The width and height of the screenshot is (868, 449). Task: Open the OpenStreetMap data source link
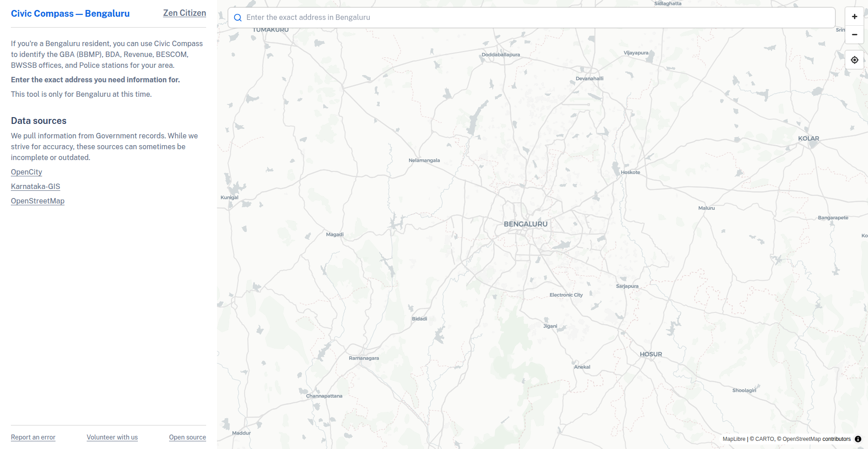(38, 201)
